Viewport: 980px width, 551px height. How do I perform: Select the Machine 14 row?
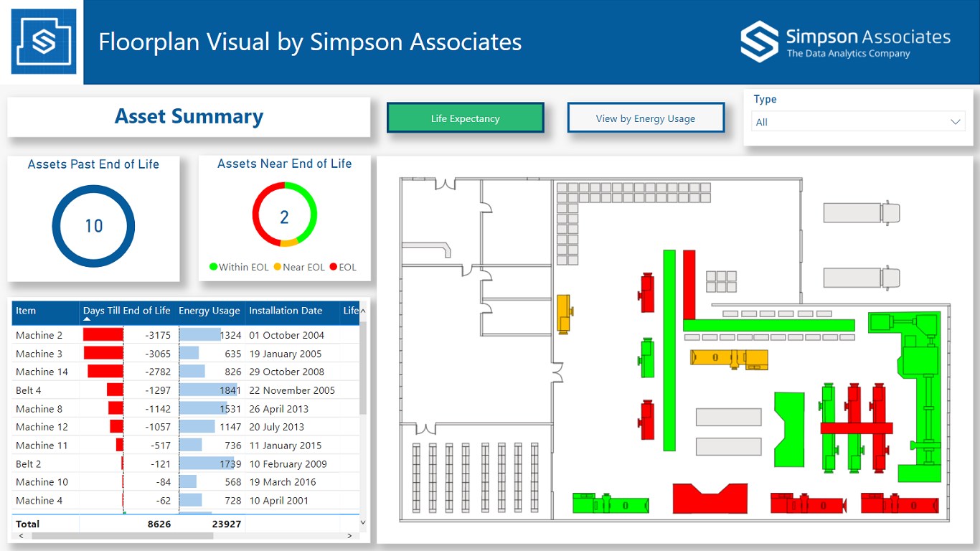[186, 372]
